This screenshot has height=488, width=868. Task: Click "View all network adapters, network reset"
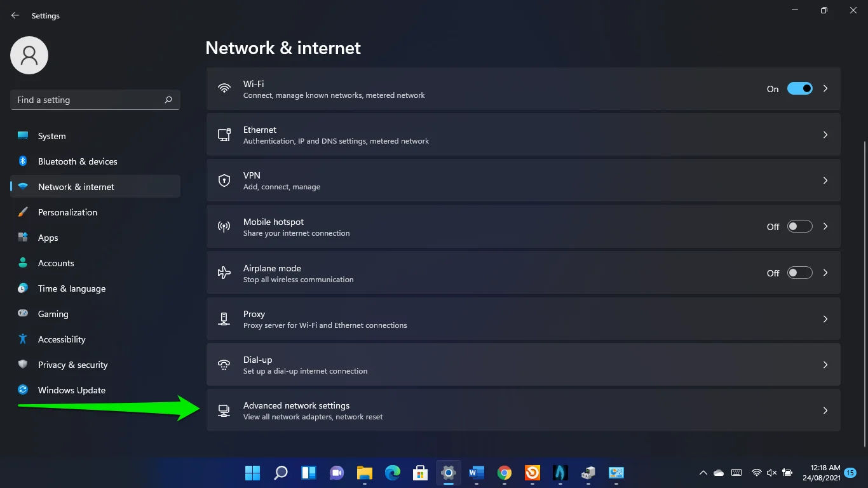pyautogui.click(x=313, y=417)
